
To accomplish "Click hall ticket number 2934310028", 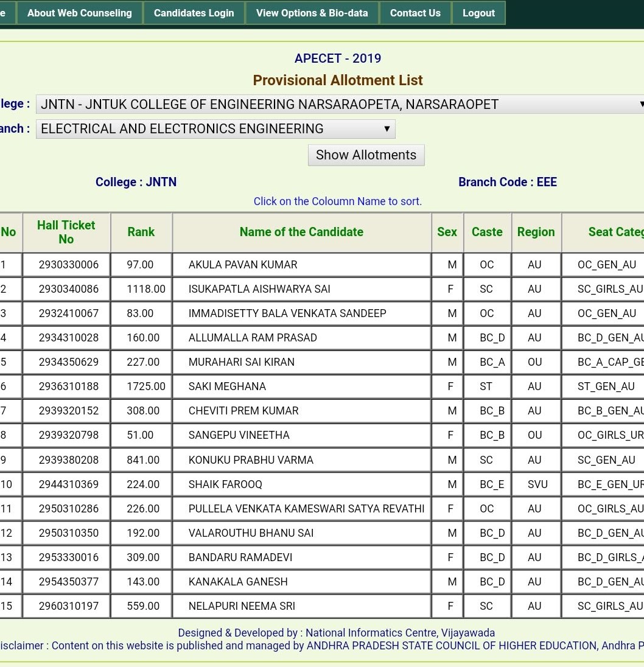I will point(69,338).
